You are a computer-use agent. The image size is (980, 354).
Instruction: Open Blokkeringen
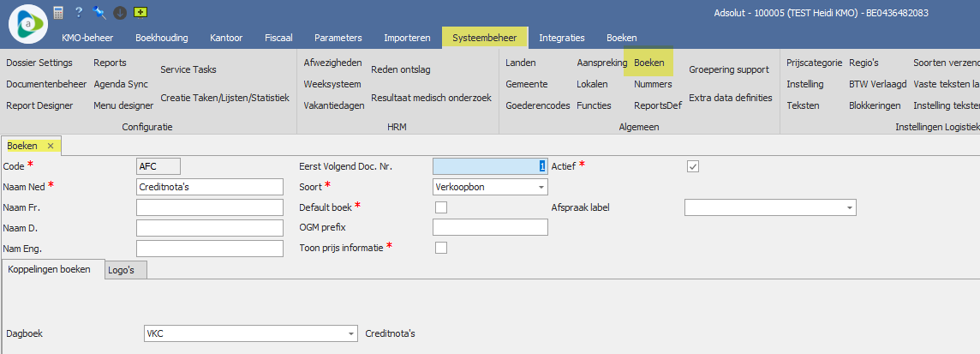click(x=875, y=105)
